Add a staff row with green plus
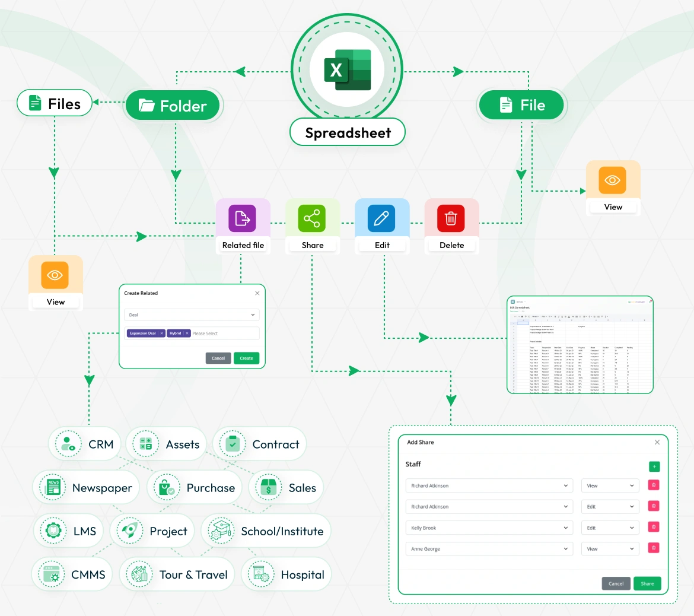The image size is (694, 616). point(654,466)
